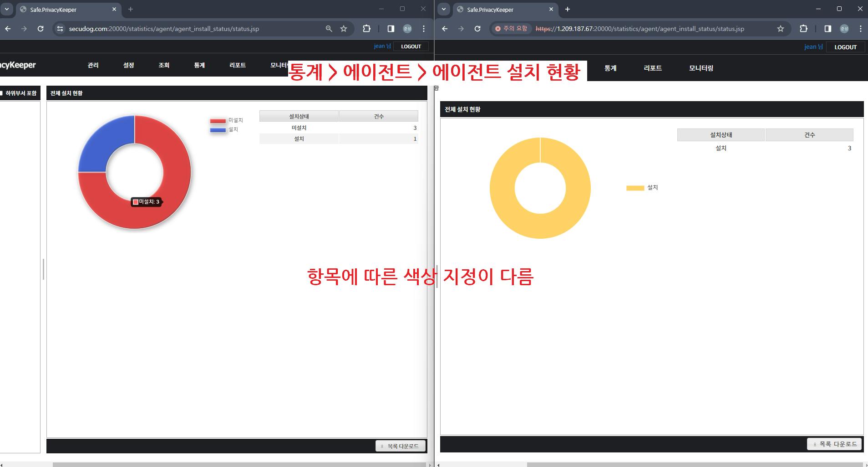Click the blue 설치 legend swatch in left chart

point(218,130)
